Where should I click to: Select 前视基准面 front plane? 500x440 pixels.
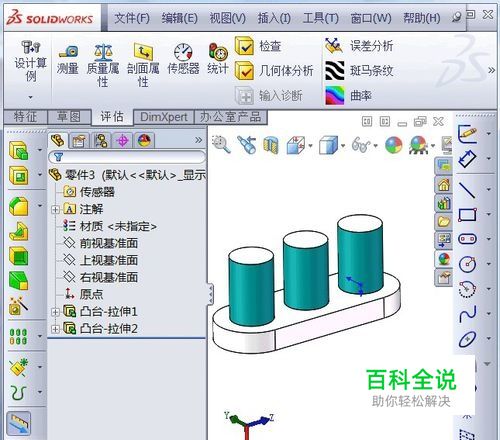[101, 243]
